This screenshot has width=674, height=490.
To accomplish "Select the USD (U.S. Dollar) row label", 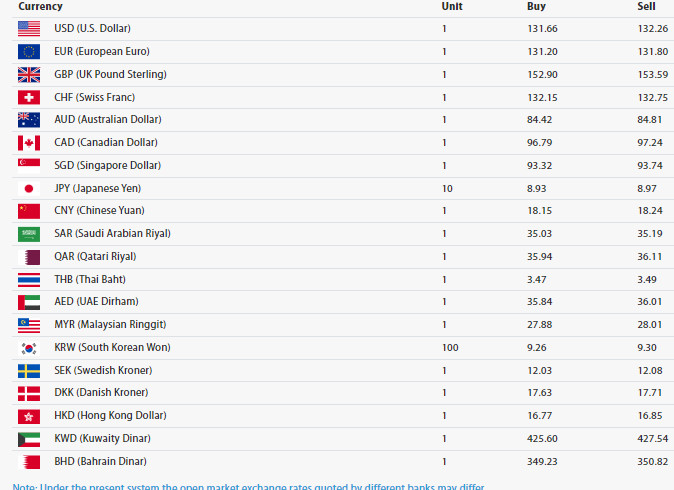I will (x=92, y=28).
